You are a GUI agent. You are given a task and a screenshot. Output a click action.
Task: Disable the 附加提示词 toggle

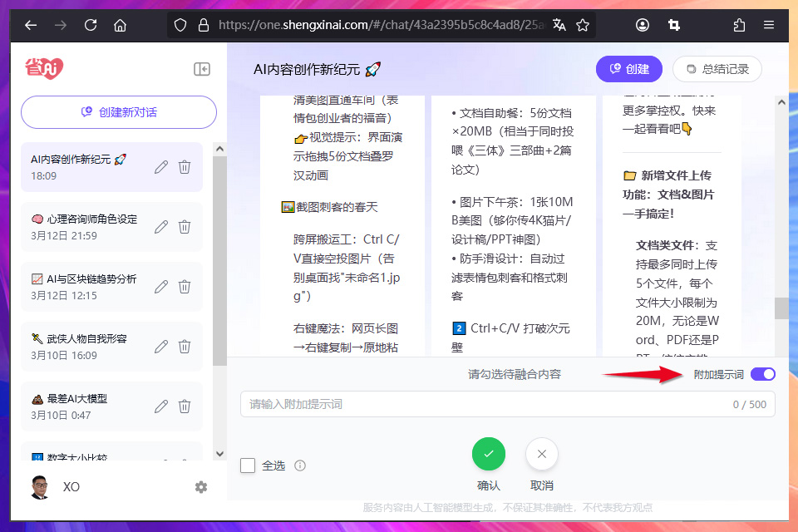pos(762,374)
